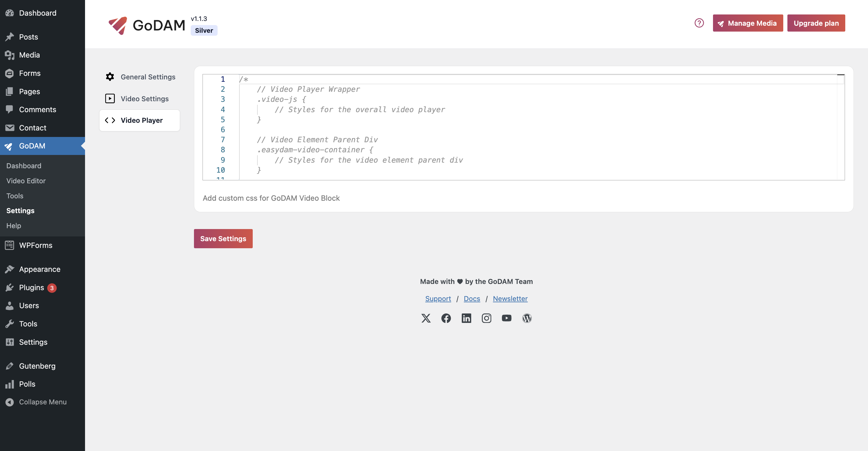Open the LinkedIn social icon
This screenshot has width=868, height=451.
466,318
